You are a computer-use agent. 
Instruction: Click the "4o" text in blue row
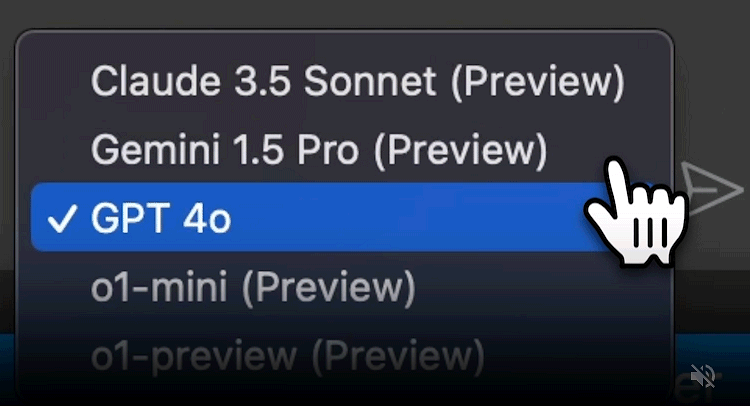pyautogui.click(x=207, y=218)
